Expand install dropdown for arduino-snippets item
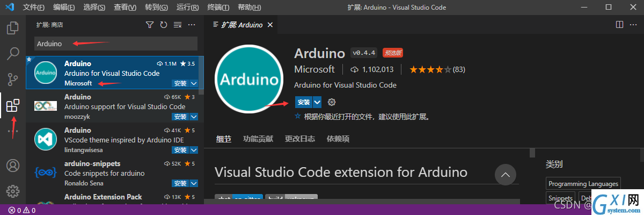644x215 pixels. pos(194,183)
